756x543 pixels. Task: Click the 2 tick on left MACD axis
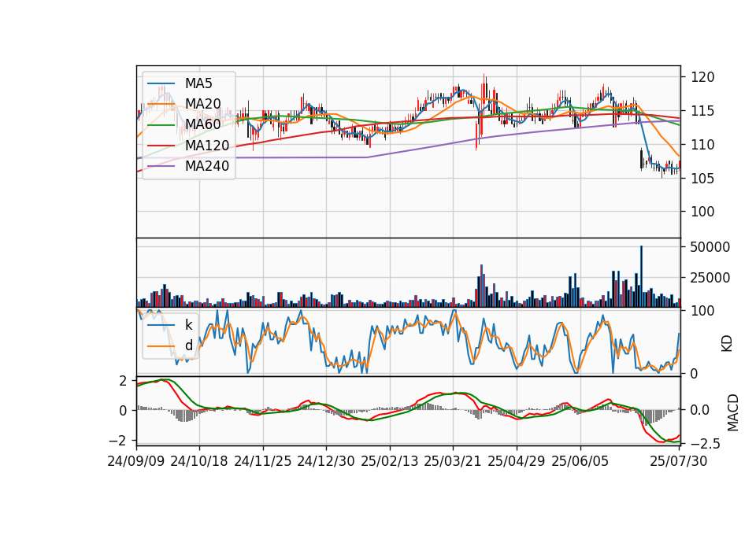124,381
